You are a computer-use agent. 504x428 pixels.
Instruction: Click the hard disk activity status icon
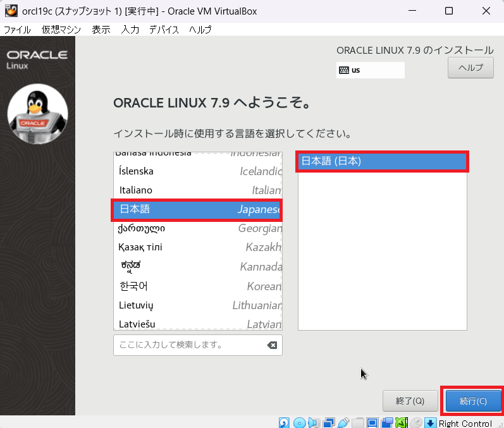(x=285, y=422)
